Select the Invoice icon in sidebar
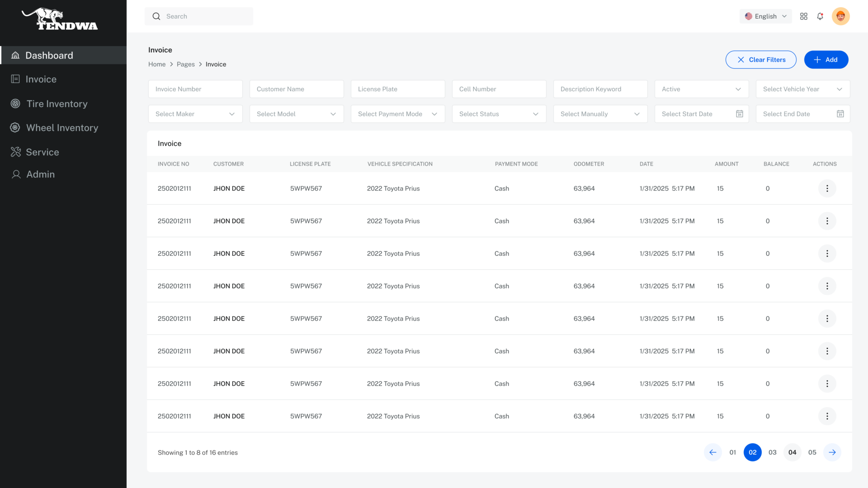The width and height of the screenshot is (868, 488). pyautogui.click(x=15, y=79)
